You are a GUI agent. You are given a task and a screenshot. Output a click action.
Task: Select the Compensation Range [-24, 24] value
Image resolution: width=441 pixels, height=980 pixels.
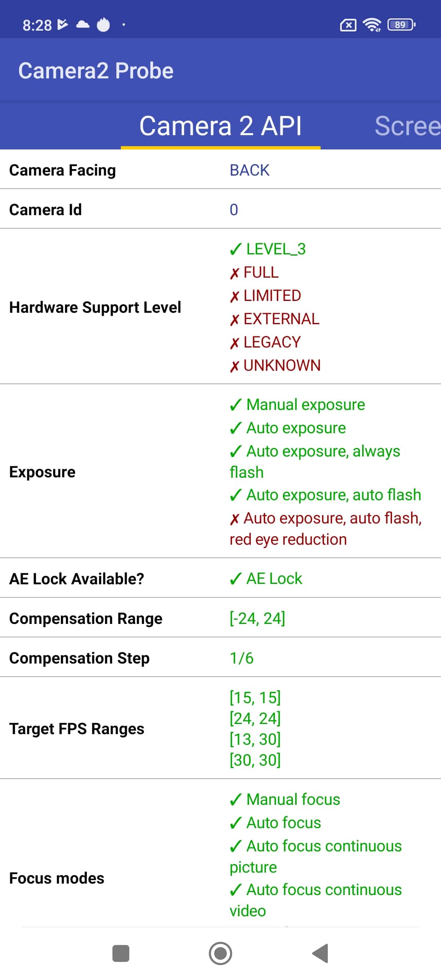[x=257, y=618]
